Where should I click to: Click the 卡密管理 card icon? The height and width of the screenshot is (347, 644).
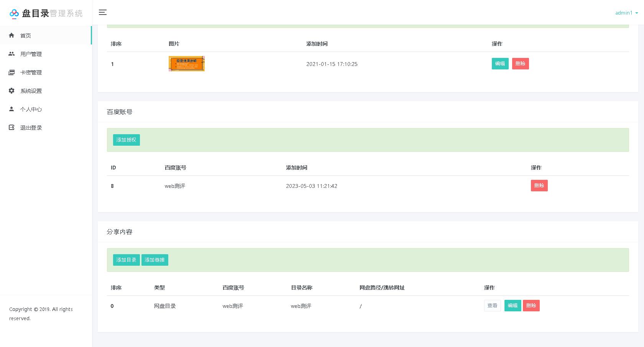pyautogui.click(x=11, y=72)
